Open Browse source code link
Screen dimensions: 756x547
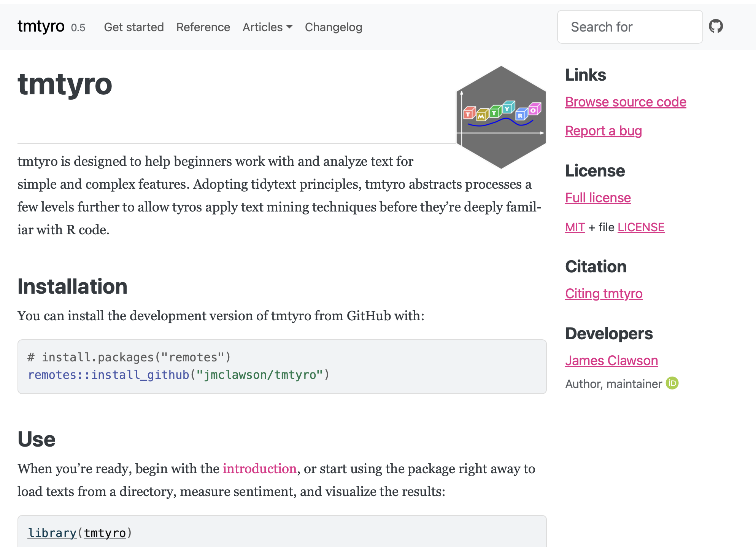pos(625,102)
